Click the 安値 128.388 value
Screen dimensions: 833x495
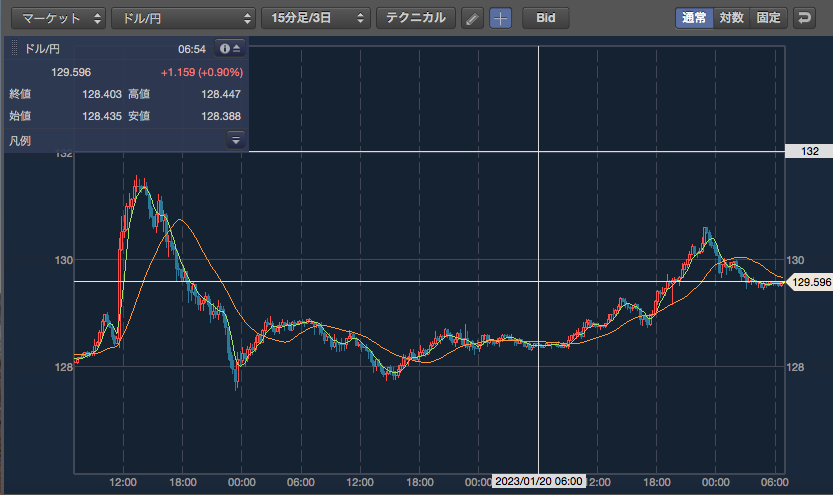point(221,116)
